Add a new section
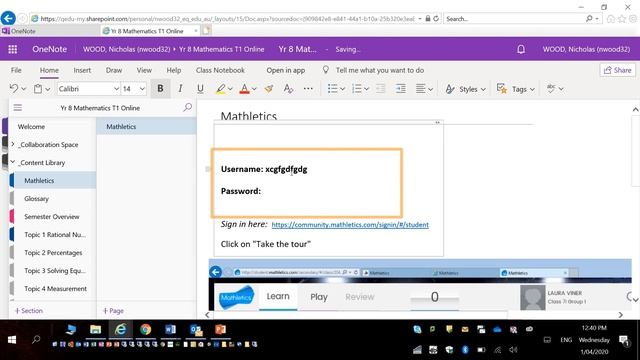Image resolution: width=640 pixels, height=360 pixels. [x=29, y=311]
